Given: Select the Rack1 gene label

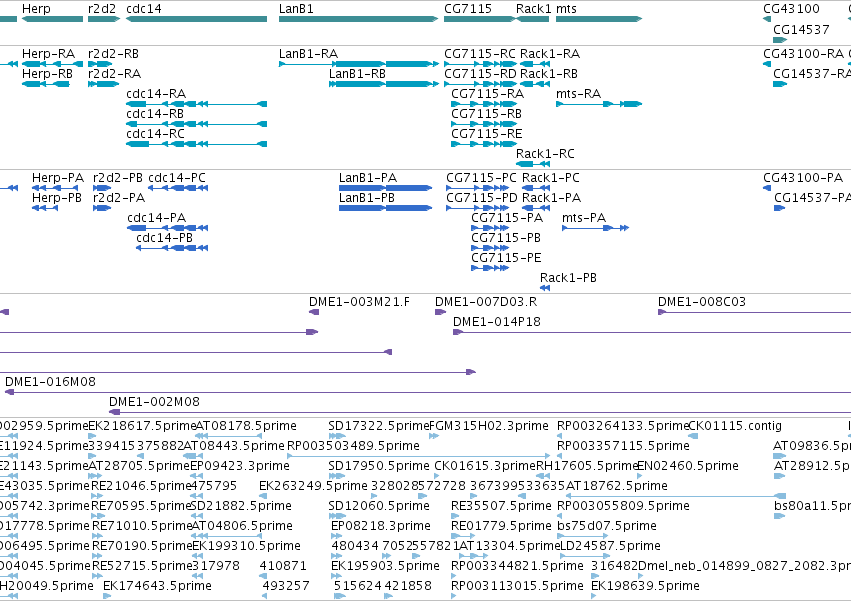Looking at the screenshot, I should tap(534, 9).
